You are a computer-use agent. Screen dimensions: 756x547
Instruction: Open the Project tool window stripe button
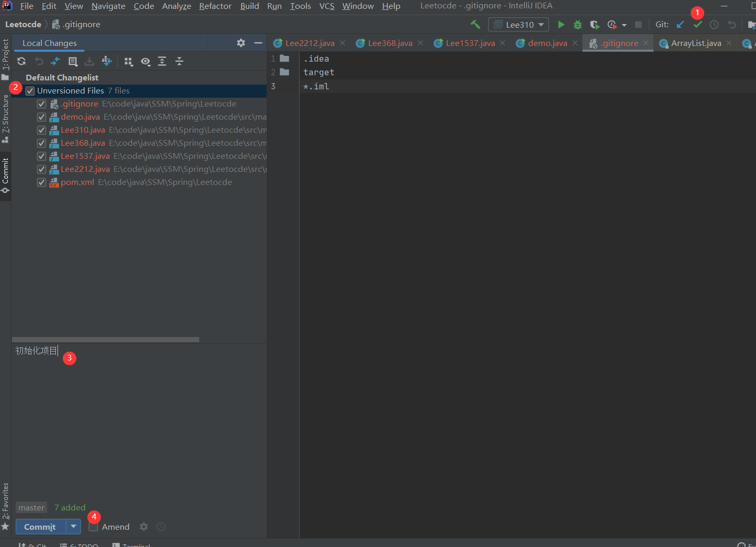[5, 59]
